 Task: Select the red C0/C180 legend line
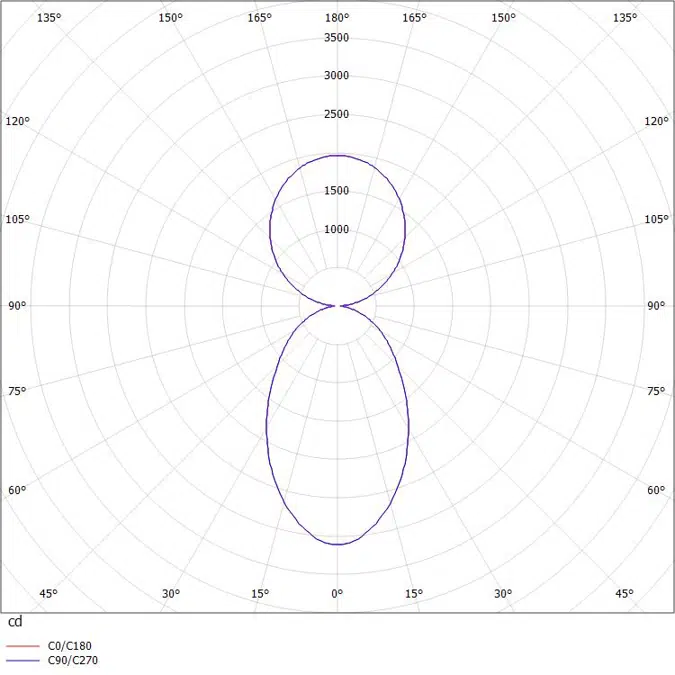[x=23, y=646]
